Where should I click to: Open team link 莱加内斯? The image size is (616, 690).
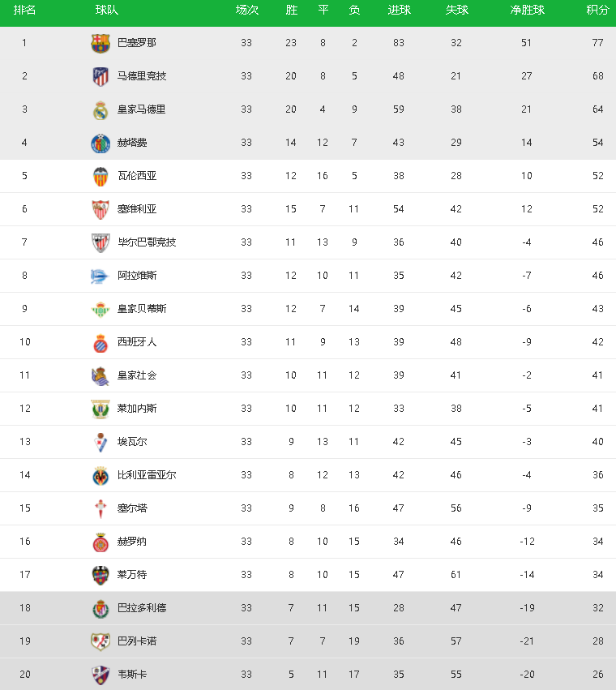(137, 409)
